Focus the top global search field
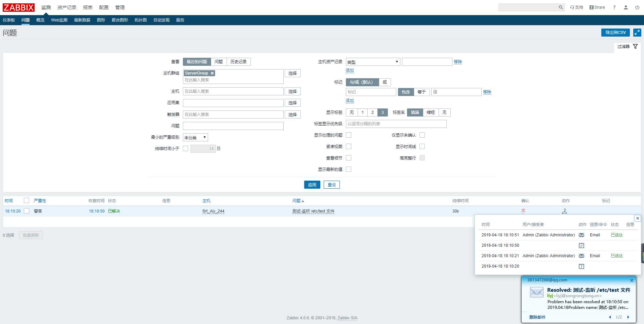The width and height of the screenshot is (644, 324). coord(528,7)
